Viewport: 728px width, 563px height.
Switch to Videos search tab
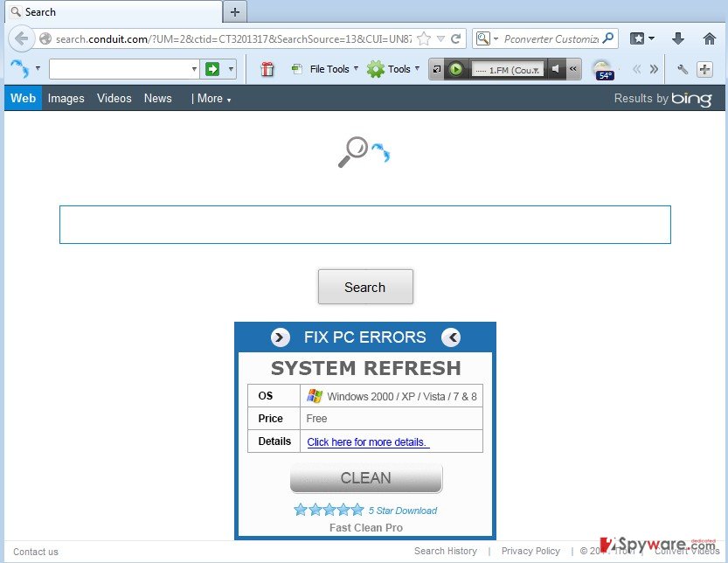pos(114,98)
